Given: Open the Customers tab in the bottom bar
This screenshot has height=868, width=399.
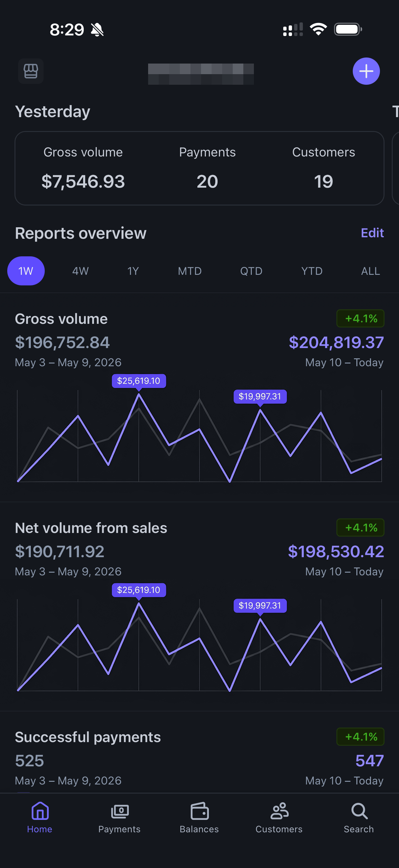Looking at the screenshot, I should [x=279, y=817].
